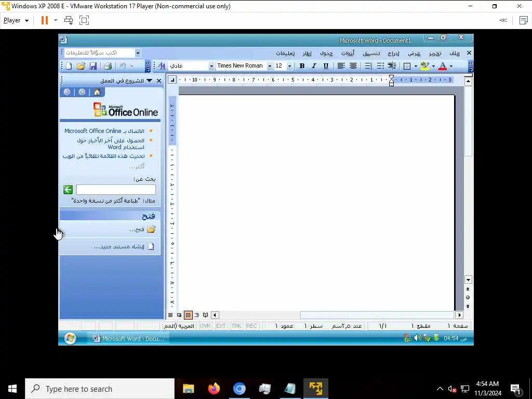
Task: Switch to Normal view icon
Action: pyautogui.click(x=170, y=315)
